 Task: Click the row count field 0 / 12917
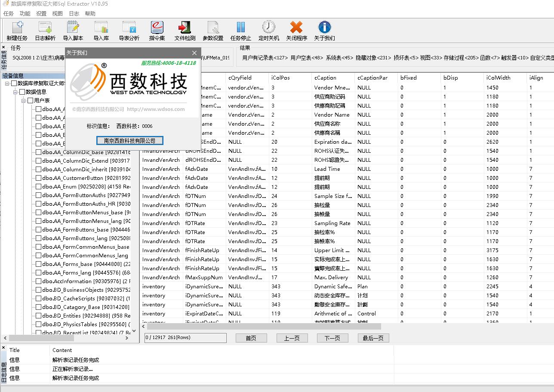185,338
